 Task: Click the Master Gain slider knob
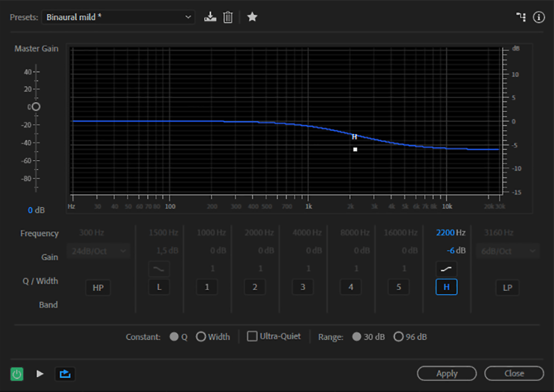pyautogui.click(x=36, y=106)
